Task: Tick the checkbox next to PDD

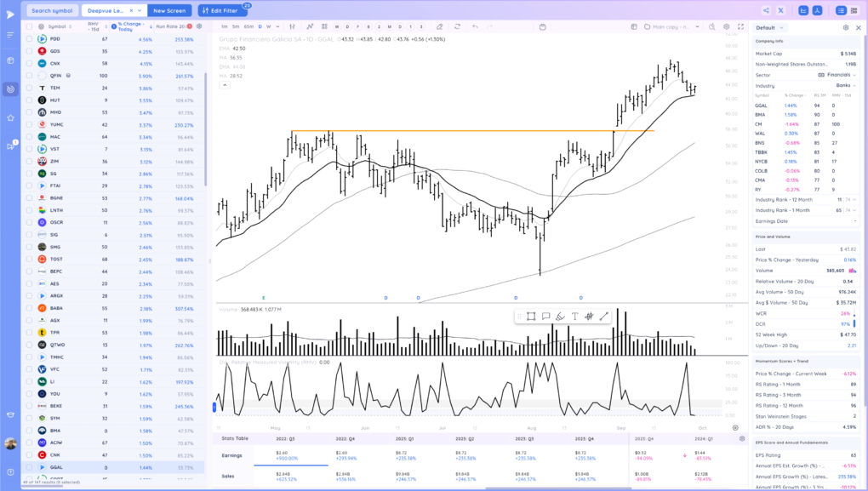Action: tap(29, 39)
